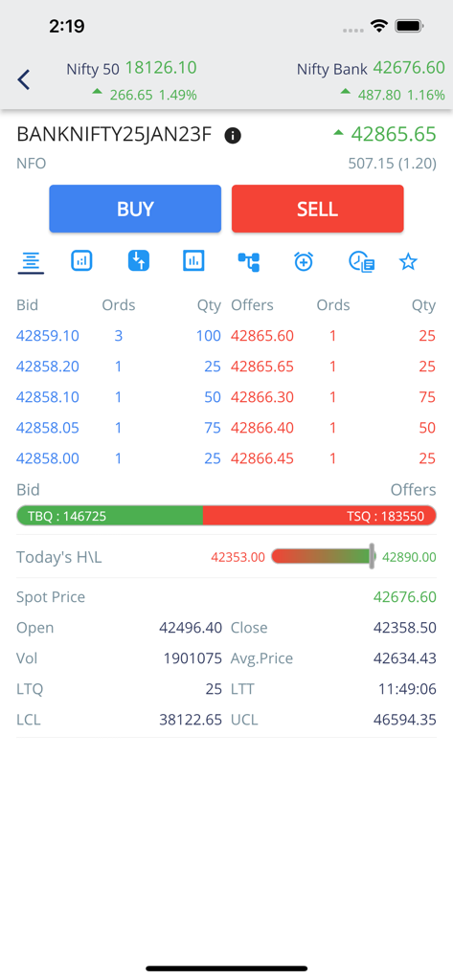The width and height of the screenshot is (453, 980).
Task: Tap today's low value 42353.00
Action: point(238,557)
